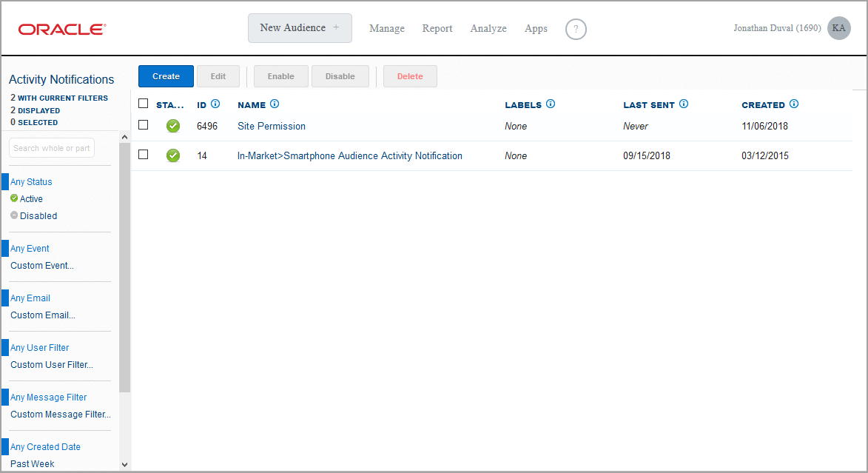868x473 pixels.
Task: Filter by Disabled status
Action: pyautogui.click(x=38, y=216)
